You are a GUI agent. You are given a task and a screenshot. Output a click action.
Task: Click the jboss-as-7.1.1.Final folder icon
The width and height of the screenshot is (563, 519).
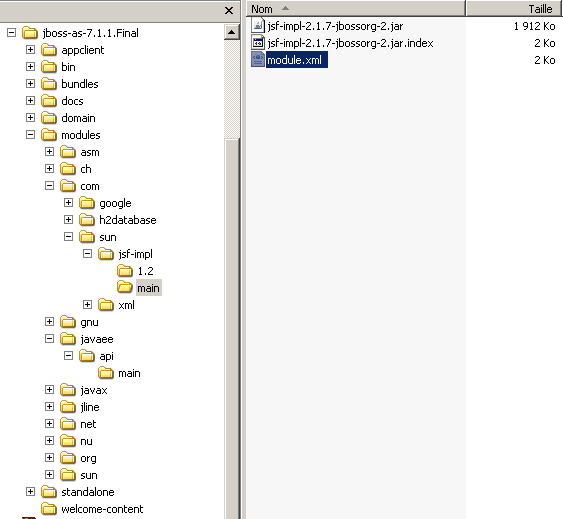[x=30, y=33]
